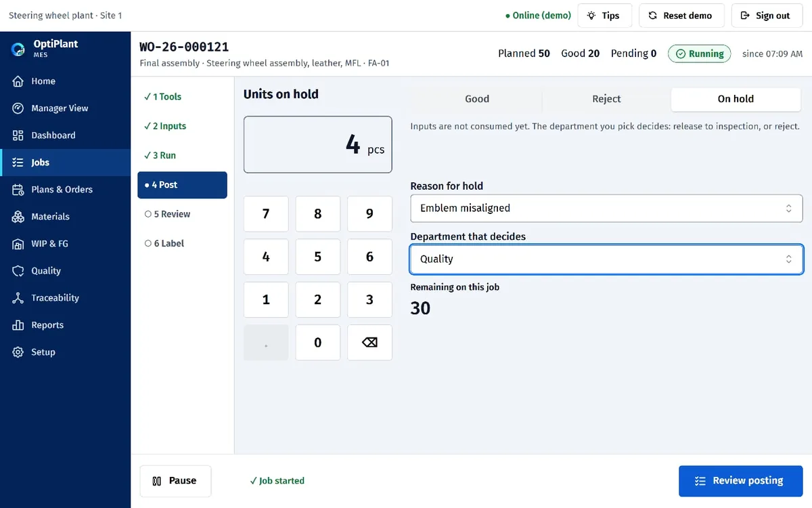
Task: Select the On hold posting tab
Action: tap(736, 99)
